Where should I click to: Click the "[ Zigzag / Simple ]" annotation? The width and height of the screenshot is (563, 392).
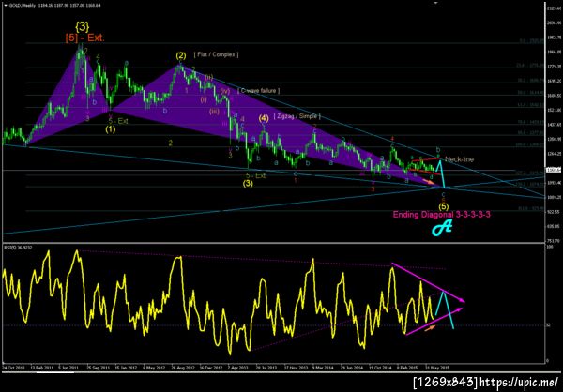click(x=297, y=116)
